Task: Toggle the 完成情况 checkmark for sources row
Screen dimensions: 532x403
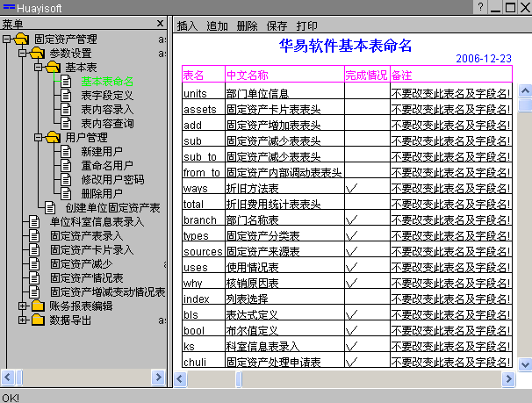Action: click(351, 251)
